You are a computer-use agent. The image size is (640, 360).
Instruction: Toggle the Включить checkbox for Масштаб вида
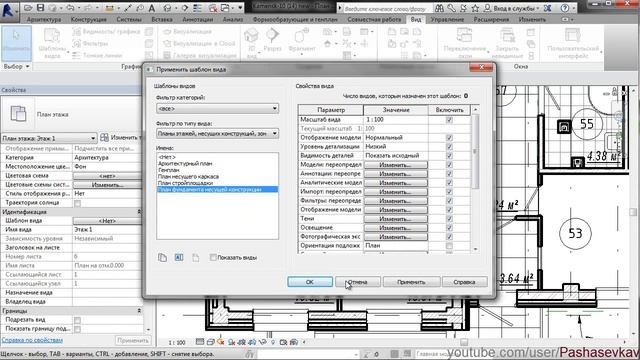click(x=449, y=120)
